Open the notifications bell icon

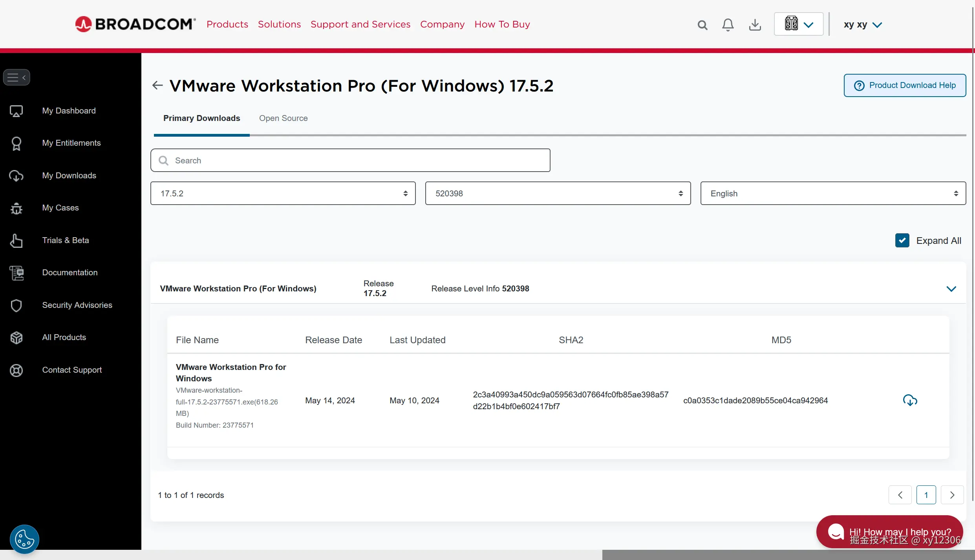click(728, 25)
